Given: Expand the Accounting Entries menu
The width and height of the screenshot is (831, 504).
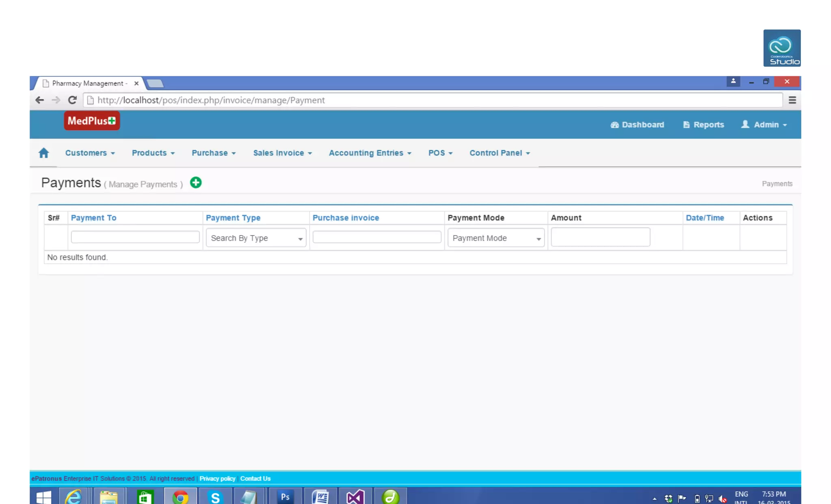Looking at the screenshot, I should (x=370, y=153).
